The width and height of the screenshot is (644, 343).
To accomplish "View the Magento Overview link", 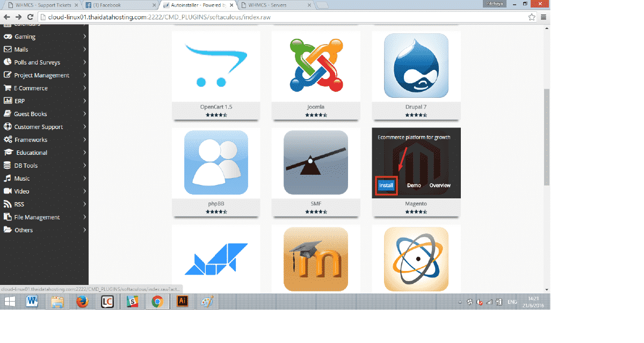I will tap(440, 185).
